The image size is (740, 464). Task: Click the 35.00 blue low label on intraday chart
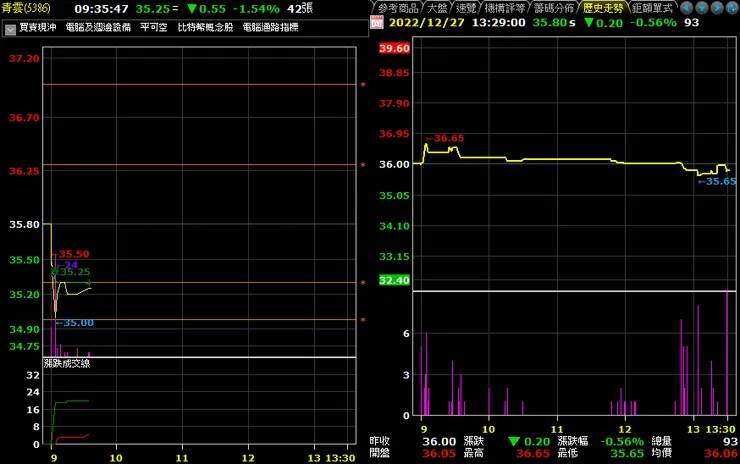(x=75, y=323)
